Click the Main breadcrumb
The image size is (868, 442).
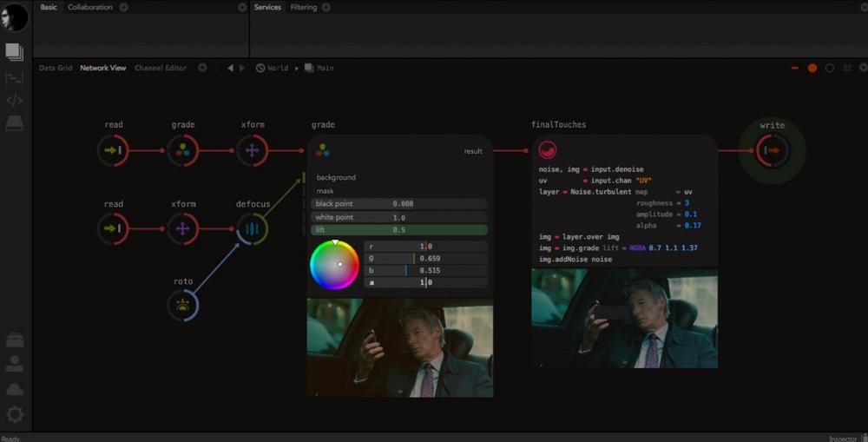[x=319, y=68]
